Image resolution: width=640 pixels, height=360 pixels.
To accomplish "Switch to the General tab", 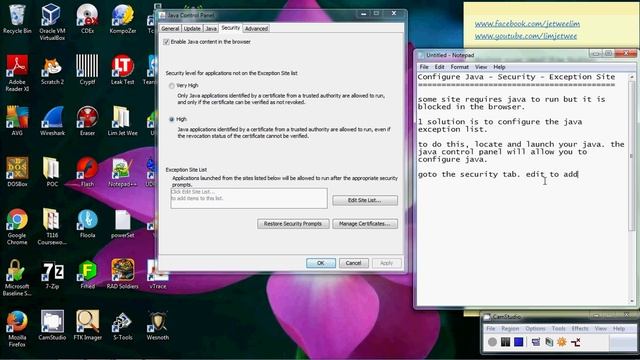I will click(170, 29).
